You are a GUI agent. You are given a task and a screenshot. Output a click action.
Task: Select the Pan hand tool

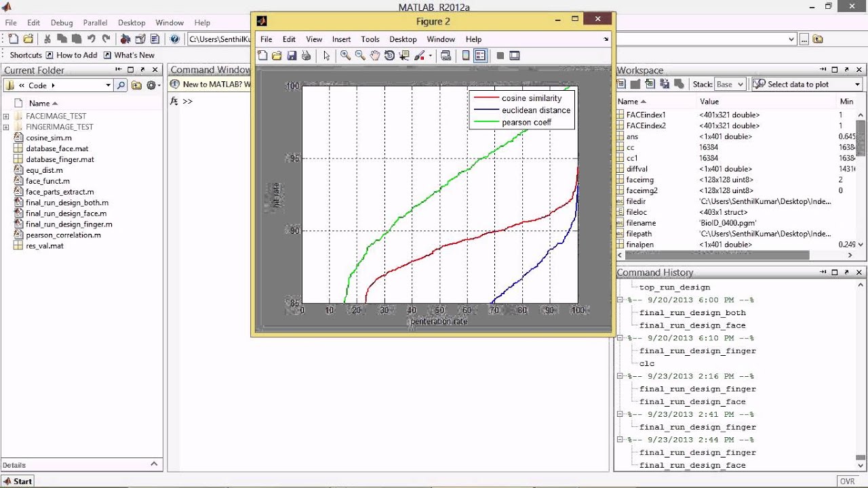pos(375,56)
